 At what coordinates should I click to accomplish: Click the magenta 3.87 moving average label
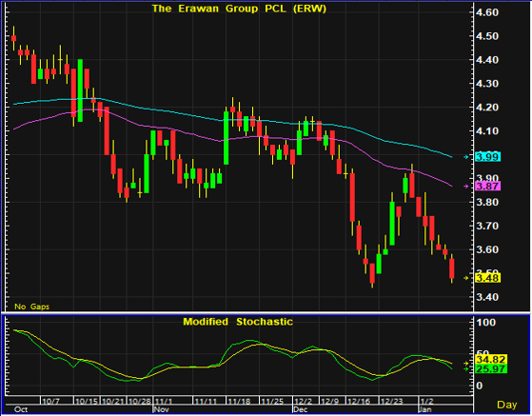pyautogui.click(x=488, y=187)
